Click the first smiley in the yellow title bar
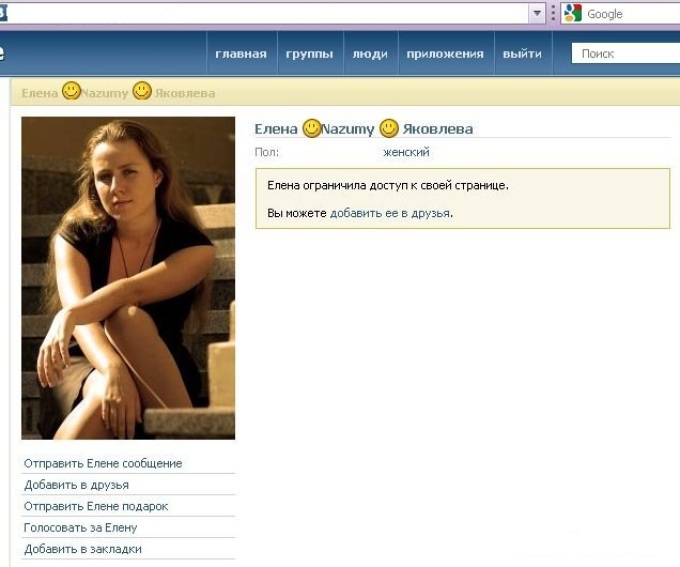The height and width of the screenshot is (567, 680). click(x=71, y=91)
